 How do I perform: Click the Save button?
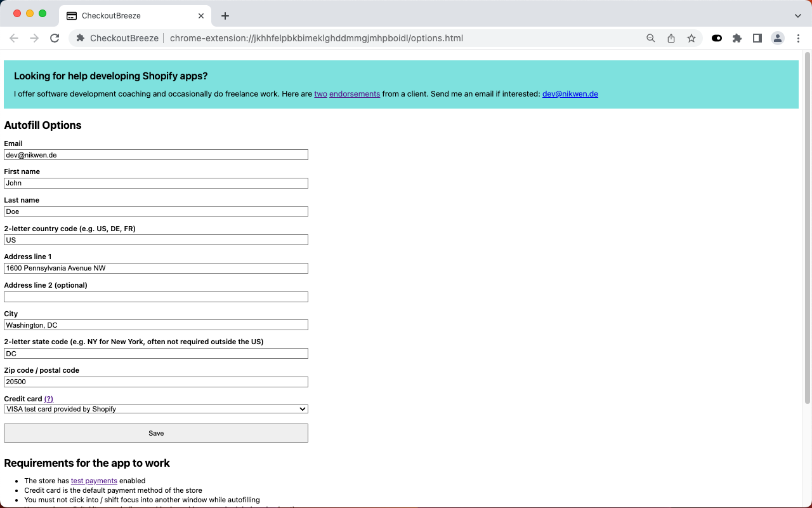click(156, 432)
